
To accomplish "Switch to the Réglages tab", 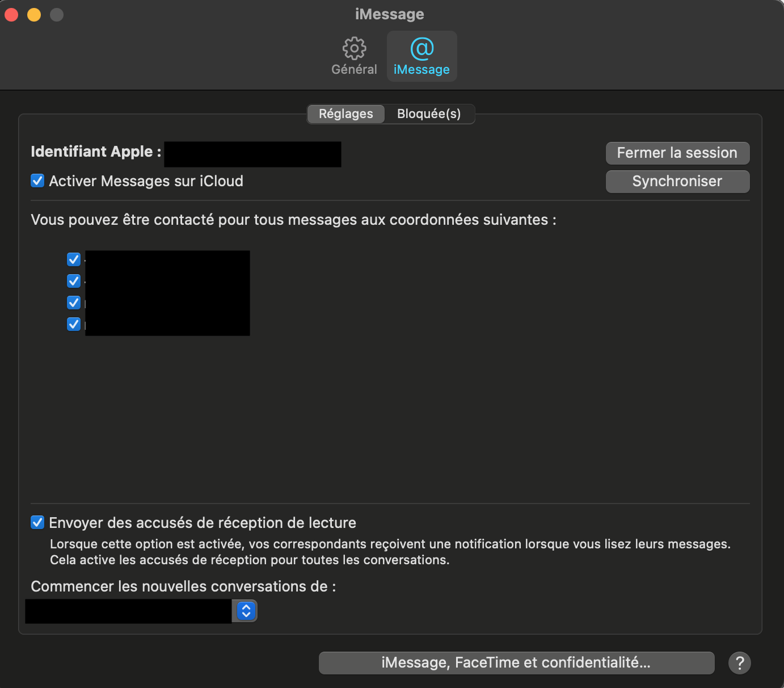I will click(x=346, y=114).
